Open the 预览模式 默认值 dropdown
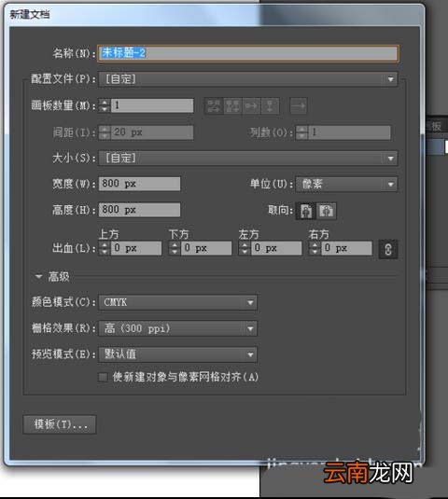448x499 pixels. (178, 354)
